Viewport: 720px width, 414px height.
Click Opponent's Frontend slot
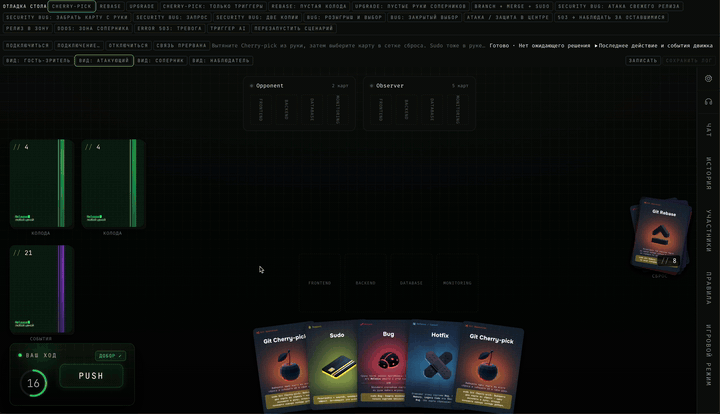click(x=261, y=109)
